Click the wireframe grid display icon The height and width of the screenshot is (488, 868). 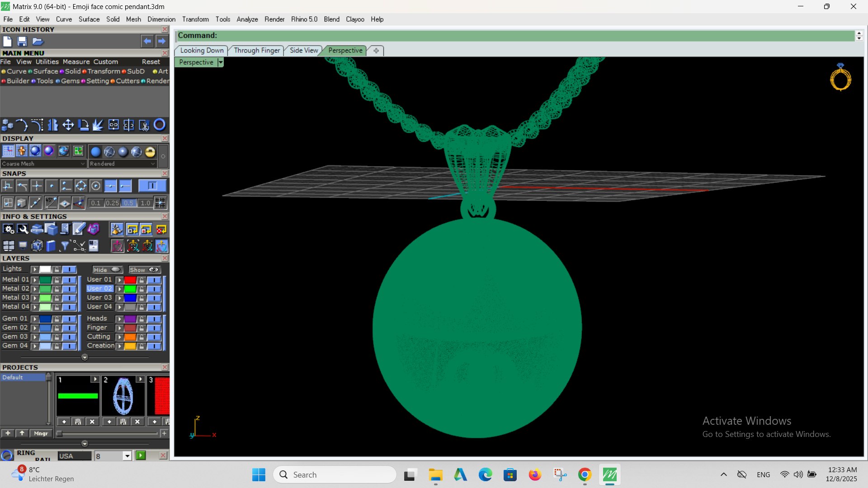coord(8,151)
